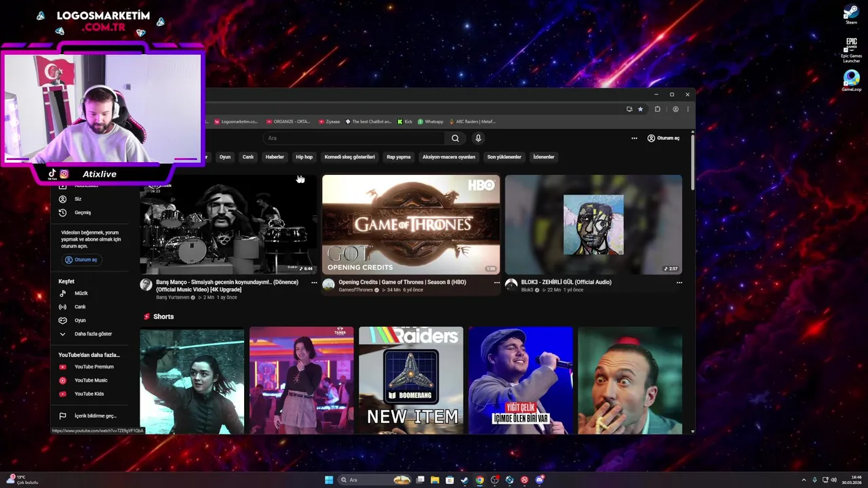Open the NEW ITEM Boomerang short
This screenshot has width=868, height=488.
[x=411, y=380]
